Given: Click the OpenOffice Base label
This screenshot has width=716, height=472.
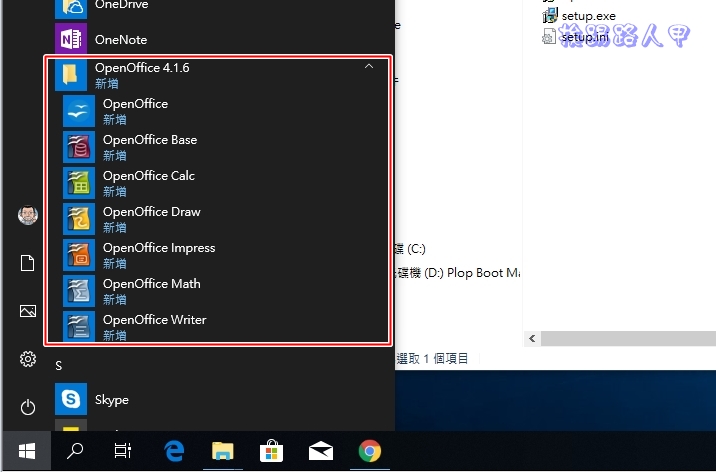Looking at the screenshot, I should (x=150, y=140).
